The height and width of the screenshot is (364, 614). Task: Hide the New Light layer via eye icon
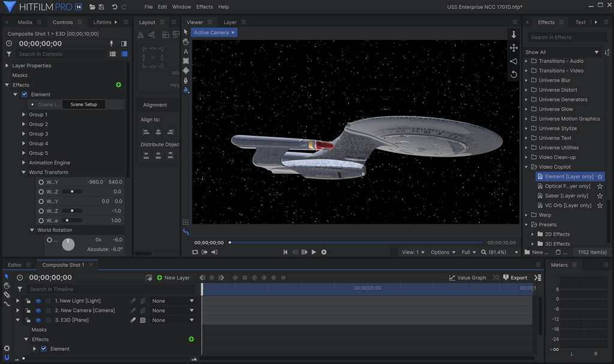pos(38,301)
